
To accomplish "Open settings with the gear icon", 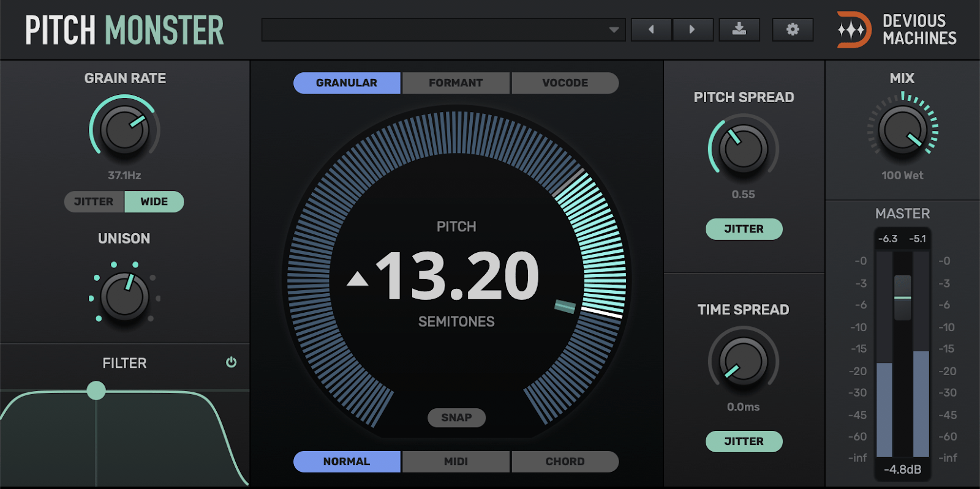I will pos(793,29).
